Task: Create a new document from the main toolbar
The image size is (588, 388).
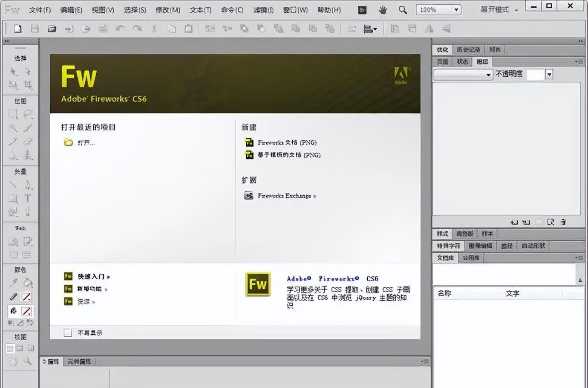Action: click(17, 29)
